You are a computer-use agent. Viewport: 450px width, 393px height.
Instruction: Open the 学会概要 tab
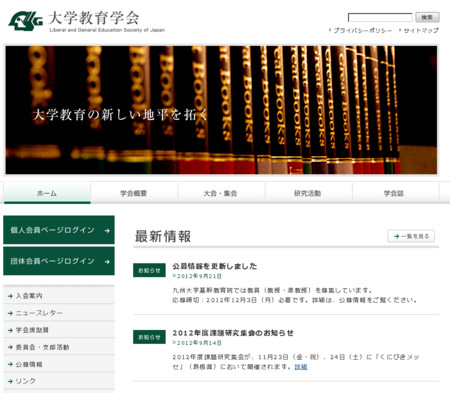134,193
